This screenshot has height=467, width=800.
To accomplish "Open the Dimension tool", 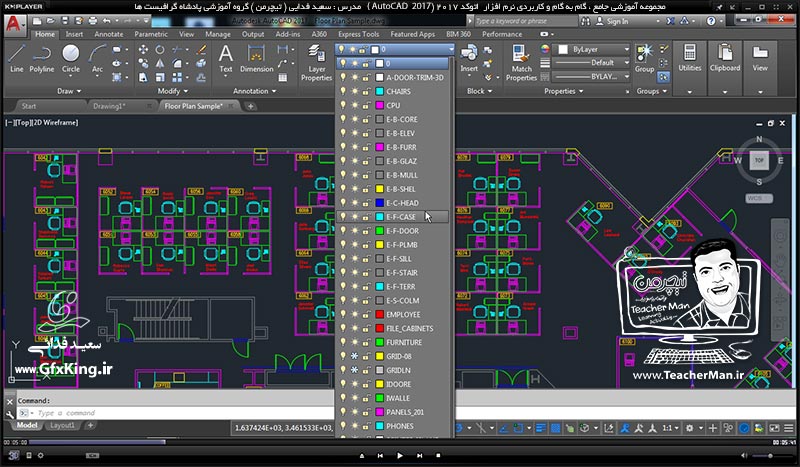I will [x=257, y=59].
